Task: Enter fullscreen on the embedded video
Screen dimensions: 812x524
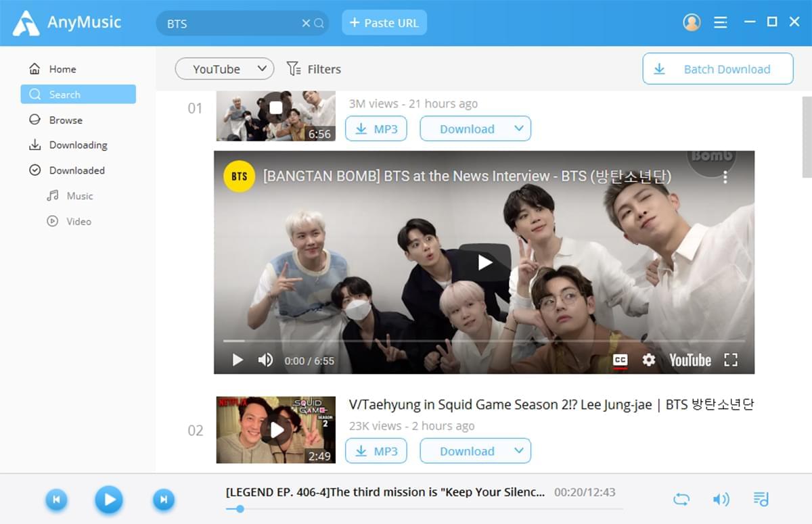Action: (731, 360)
